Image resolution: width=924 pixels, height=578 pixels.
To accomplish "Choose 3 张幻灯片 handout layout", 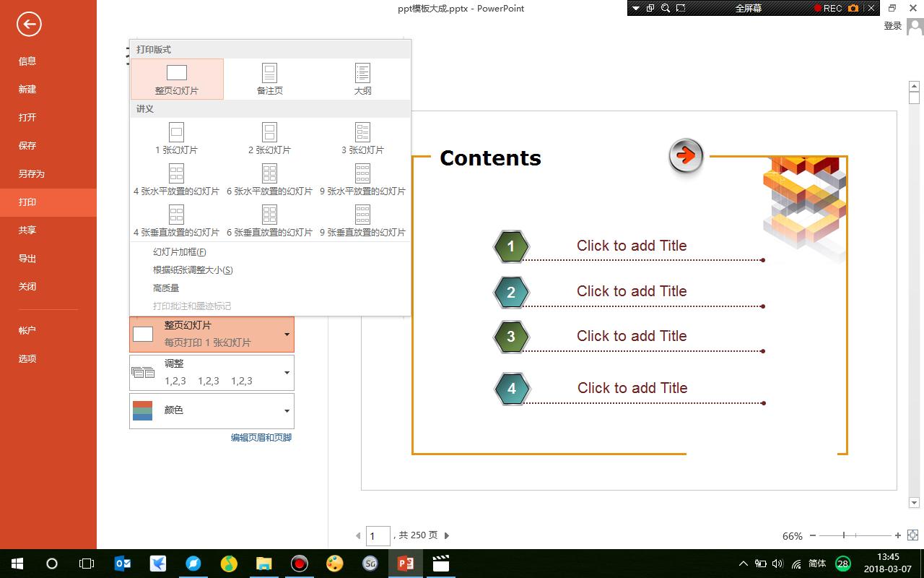I will (362, 137).
